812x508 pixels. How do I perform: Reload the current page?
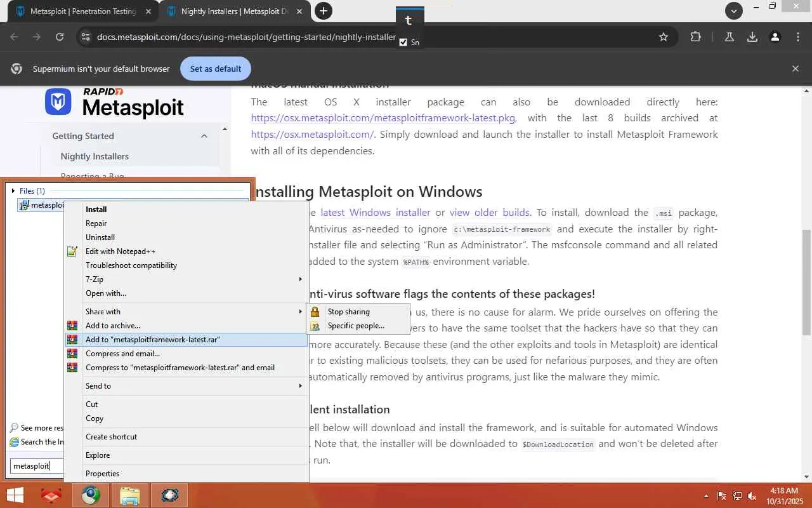point(60,37)
